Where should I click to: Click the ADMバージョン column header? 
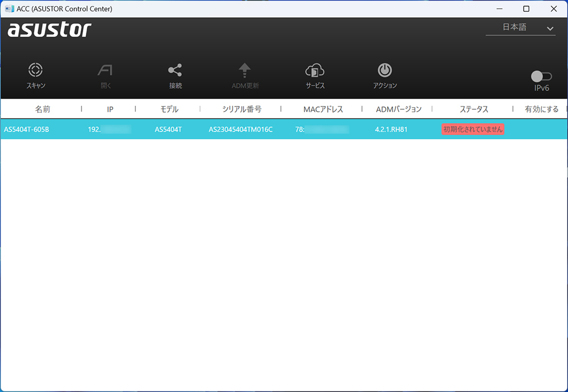(399, 109)
